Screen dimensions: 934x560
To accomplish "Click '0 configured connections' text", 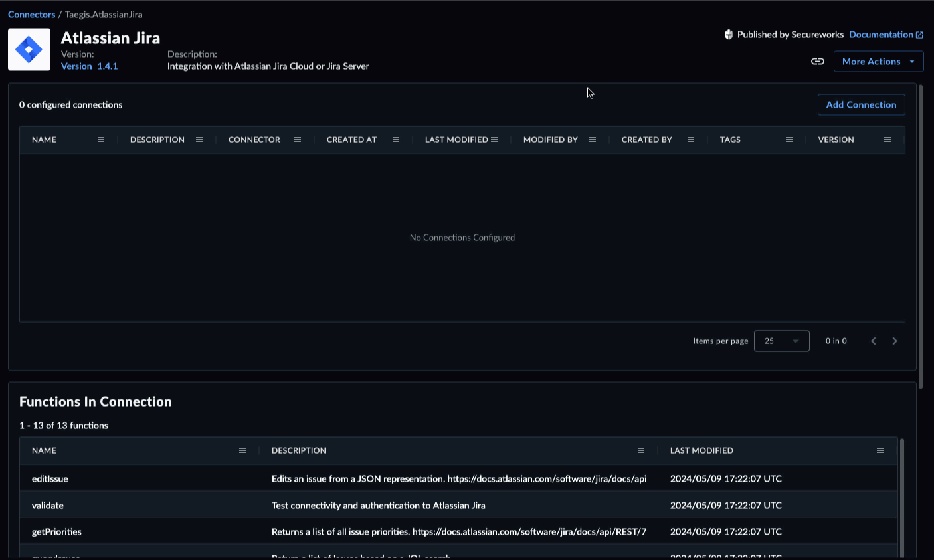I will (71, 105).
